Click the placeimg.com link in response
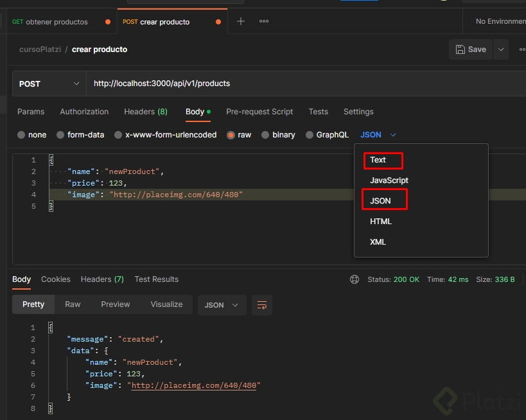This screenshot has width=526, height=420. click(195, 385)
